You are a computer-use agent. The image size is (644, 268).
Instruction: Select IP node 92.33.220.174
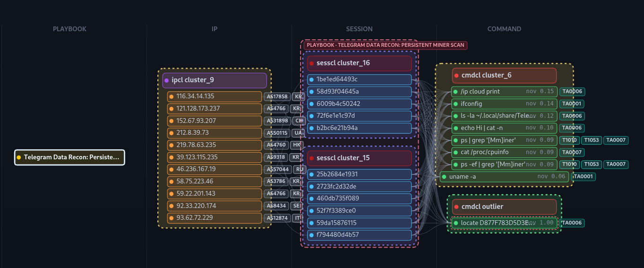point(215,206)
